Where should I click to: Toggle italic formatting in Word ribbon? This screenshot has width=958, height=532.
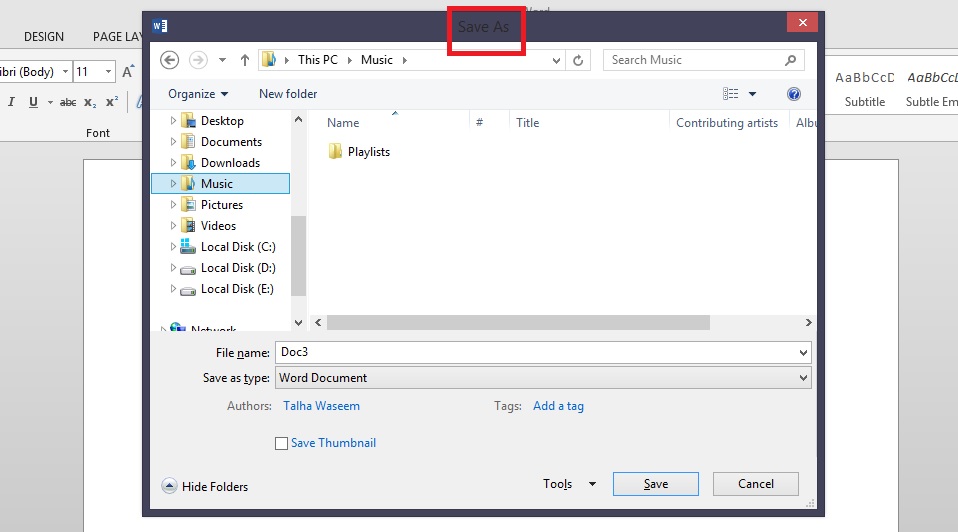tap(11, 102)
